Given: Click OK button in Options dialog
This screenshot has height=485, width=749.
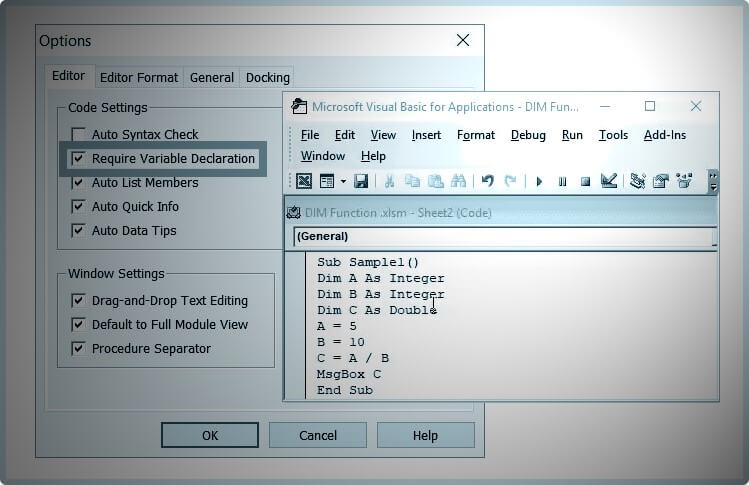Looking at the screenshot, I should 210,435.
